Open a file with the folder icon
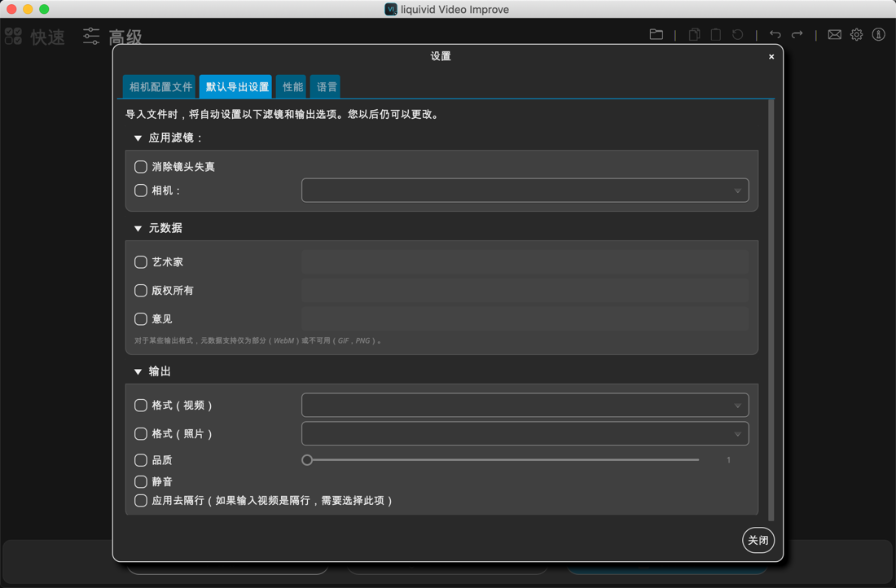 click(657, 34)
